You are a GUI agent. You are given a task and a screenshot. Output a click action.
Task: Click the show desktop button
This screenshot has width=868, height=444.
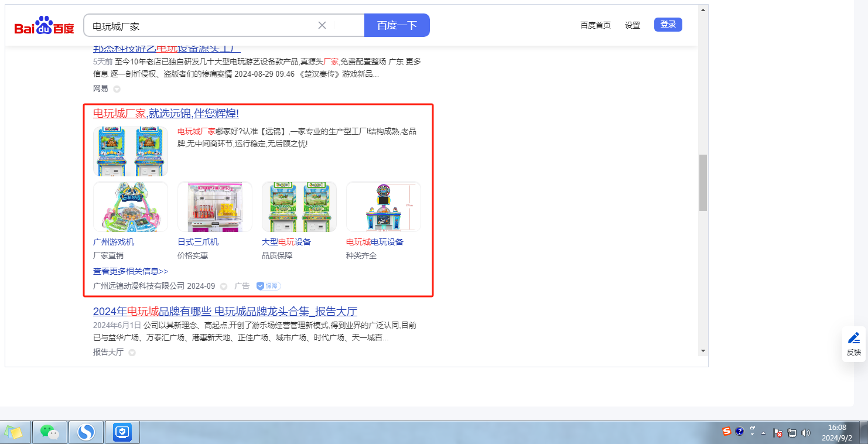coord(864,432)
